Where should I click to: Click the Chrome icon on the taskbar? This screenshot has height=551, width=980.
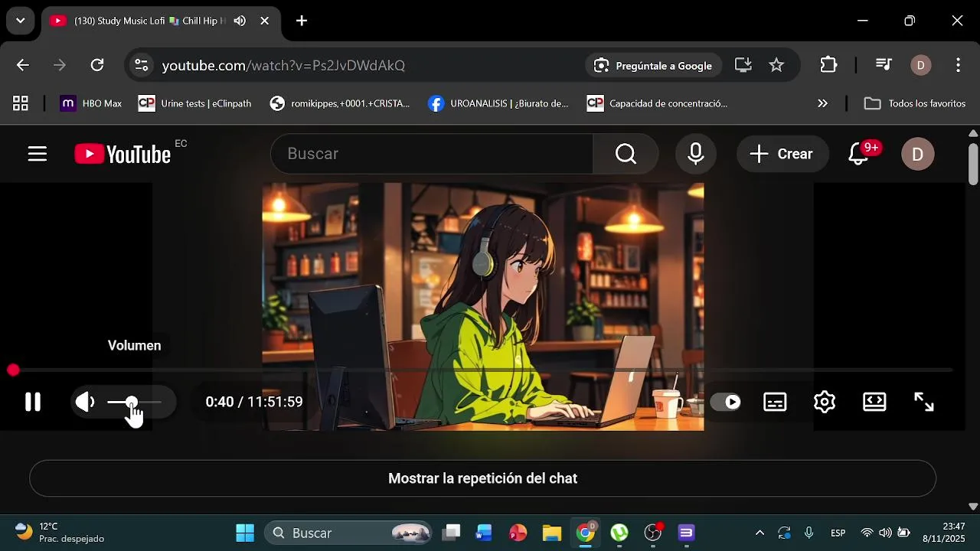coord(585,533)
